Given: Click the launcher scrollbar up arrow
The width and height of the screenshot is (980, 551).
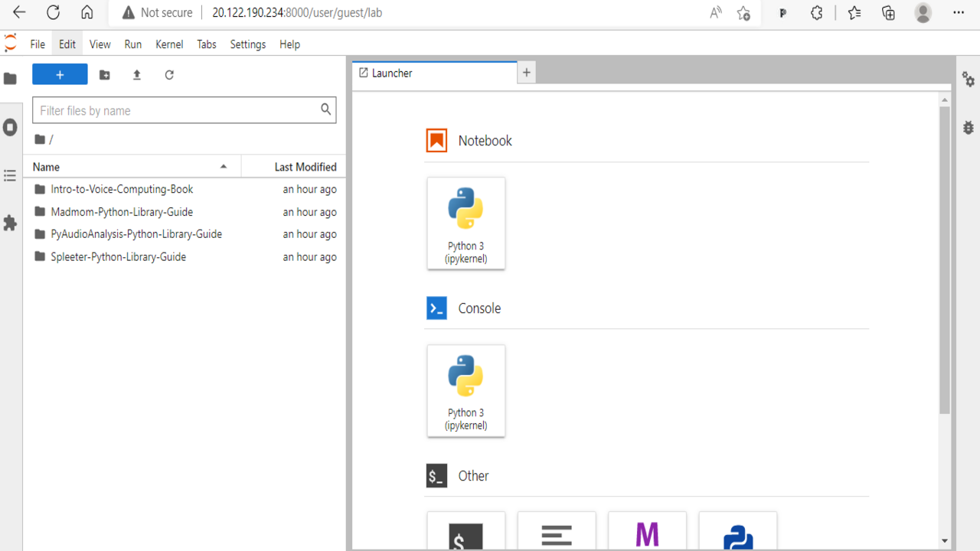Looking at the screenshot, I should click(945, 100).
